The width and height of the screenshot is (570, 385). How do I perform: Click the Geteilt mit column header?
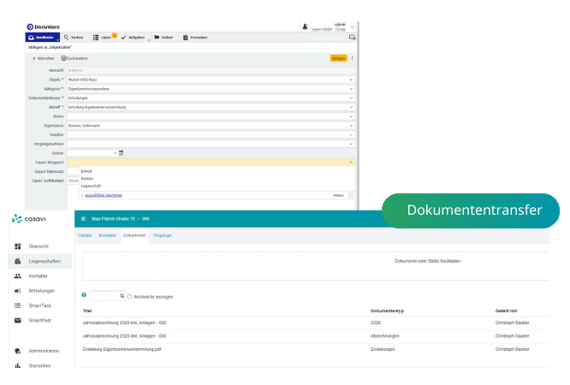tap(506, 311)
